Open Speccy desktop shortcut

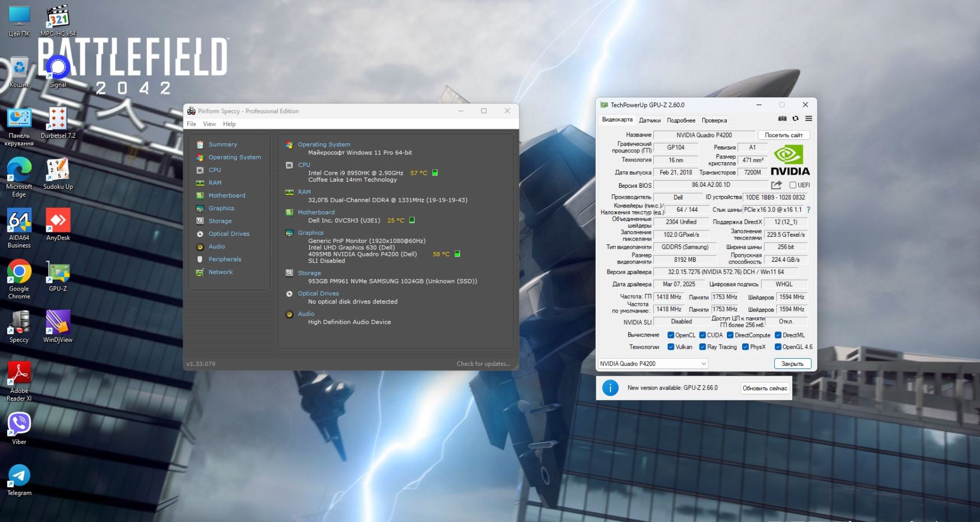[x=19, y=327]
